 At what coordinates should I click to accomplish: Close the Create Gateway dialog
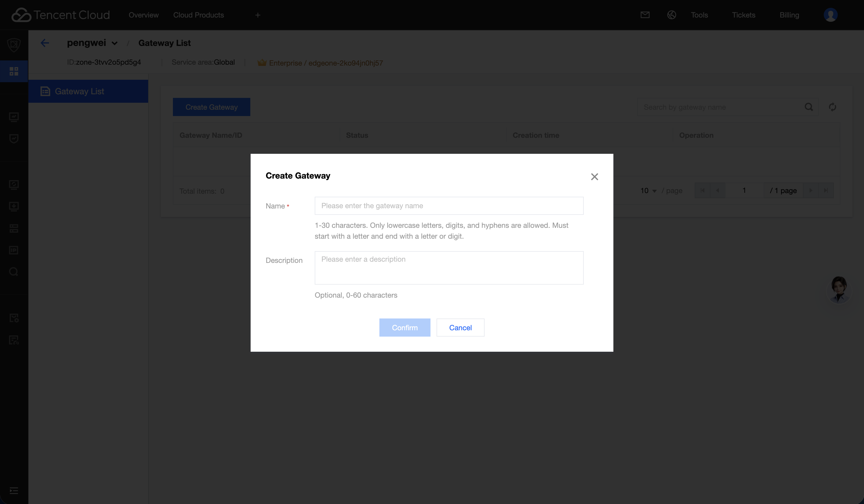[595, 176]
